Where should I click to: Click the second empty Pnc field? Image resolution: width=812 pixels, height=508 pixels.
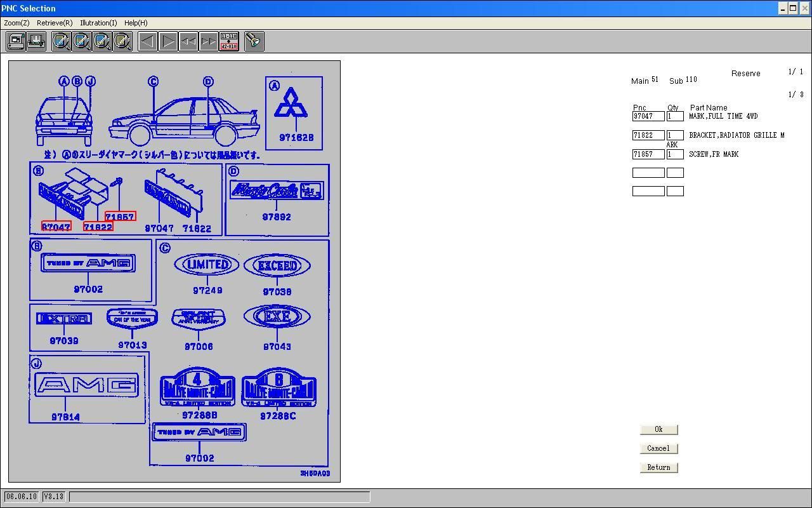[x=648, y=191]
